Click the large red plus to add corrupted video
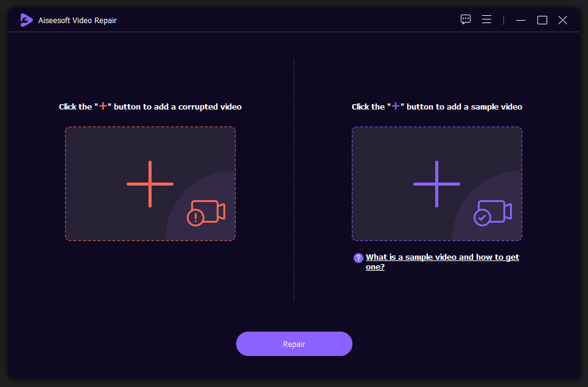This screenshot has height=387, width=588. [150, 184]
